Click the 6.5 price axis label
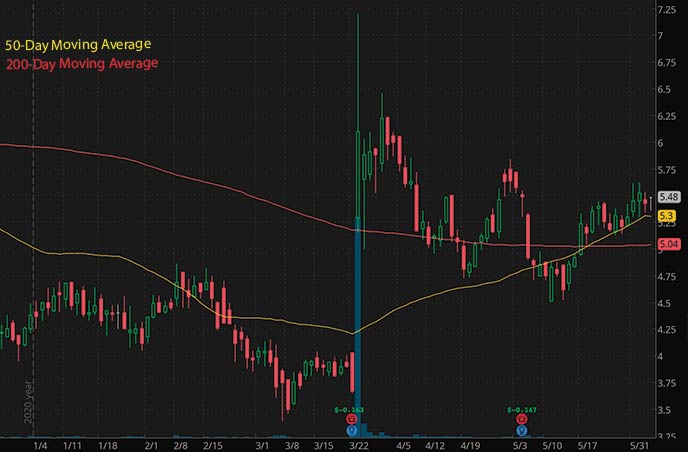The height and width of the screenshot is (452, 688). tap(664, 90)
